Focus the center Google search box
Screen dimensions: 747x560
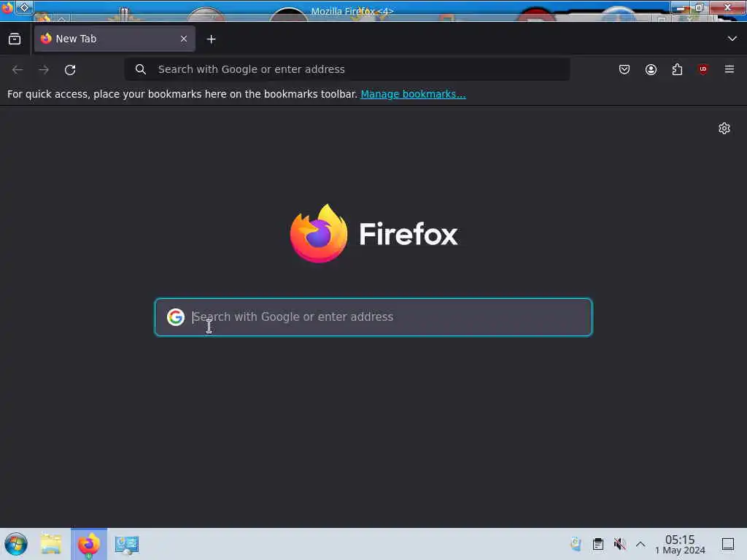tap(373, 317)
